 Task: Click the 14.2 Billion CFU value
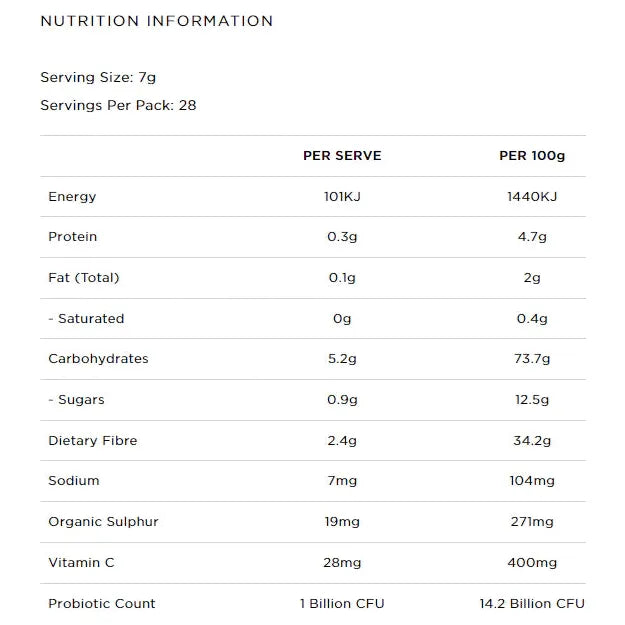[532, 604]
